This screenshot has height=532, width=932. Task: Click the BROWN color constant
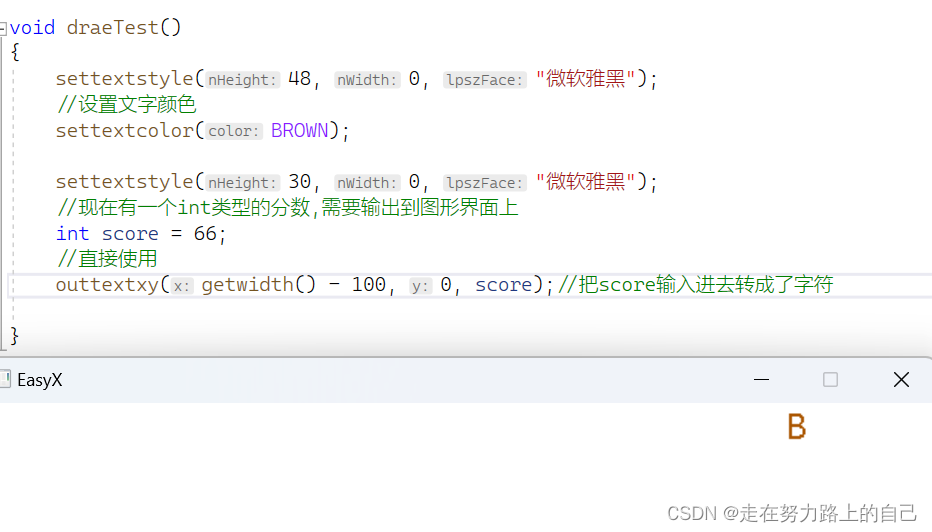300,130
